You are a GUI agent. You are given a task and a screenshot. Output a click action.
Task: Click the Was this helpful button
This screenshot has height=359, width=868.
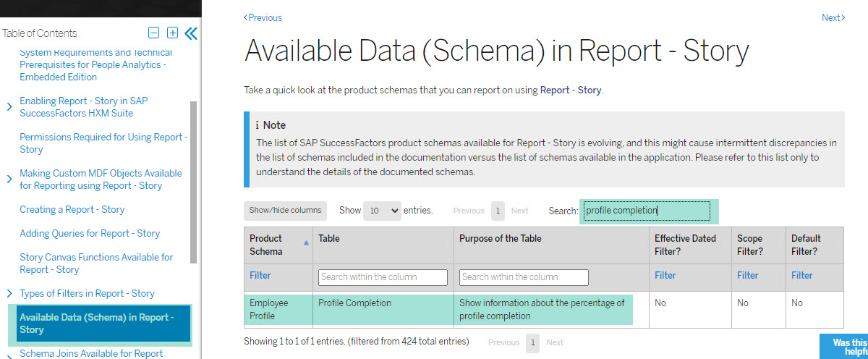pyautogui.click(x=844, y=347)
